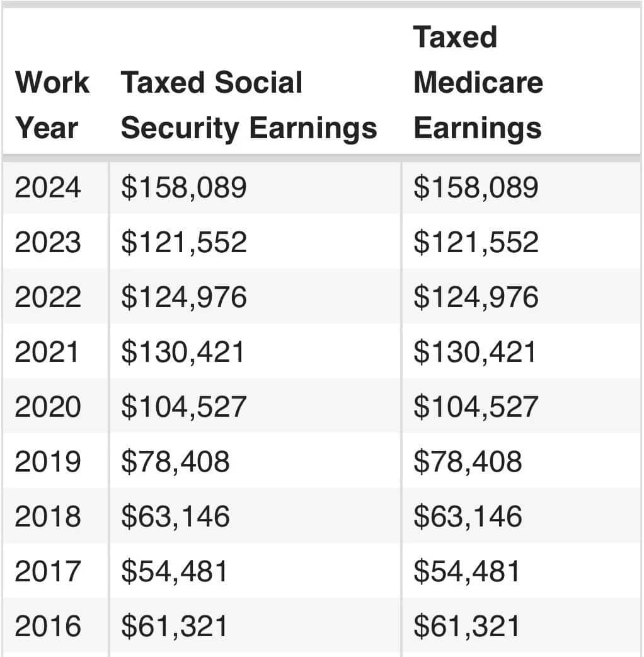Click 2020 Social Security earnings $104,527
The image size is (644, 657).
click(x=183, y=407)
